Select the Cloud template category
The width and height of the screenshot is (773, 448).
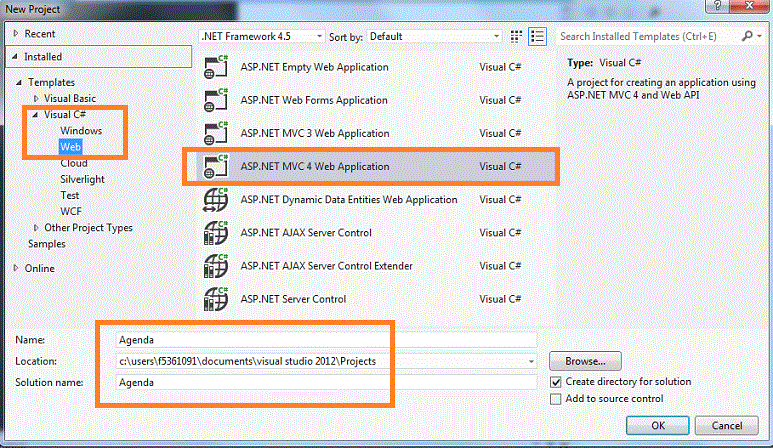click(x=74, y=163)
